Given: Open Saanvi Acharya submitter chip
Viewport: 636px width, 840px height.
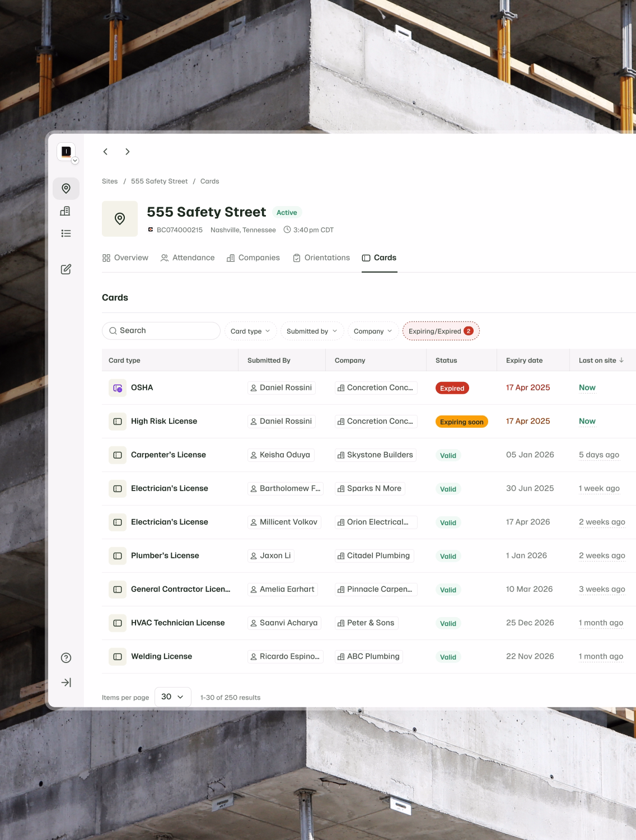Looking at the screenshot, I should 284,623.
